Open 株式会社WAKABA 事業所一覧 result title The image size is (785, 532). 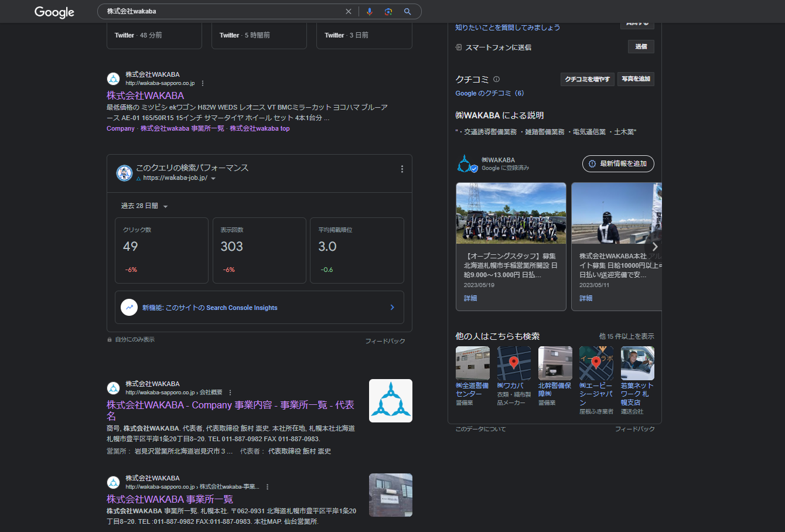170,499
